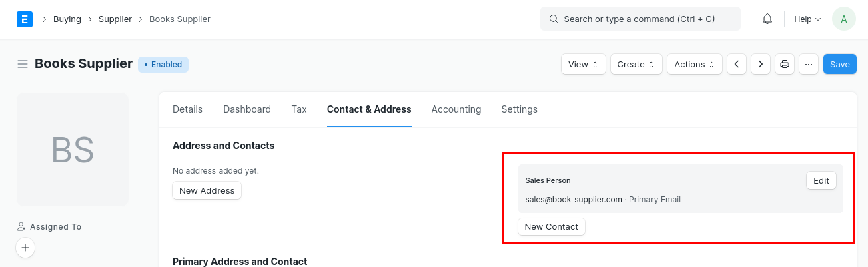
Task: Open the notifications bell
Action: [x=767, y=19]
